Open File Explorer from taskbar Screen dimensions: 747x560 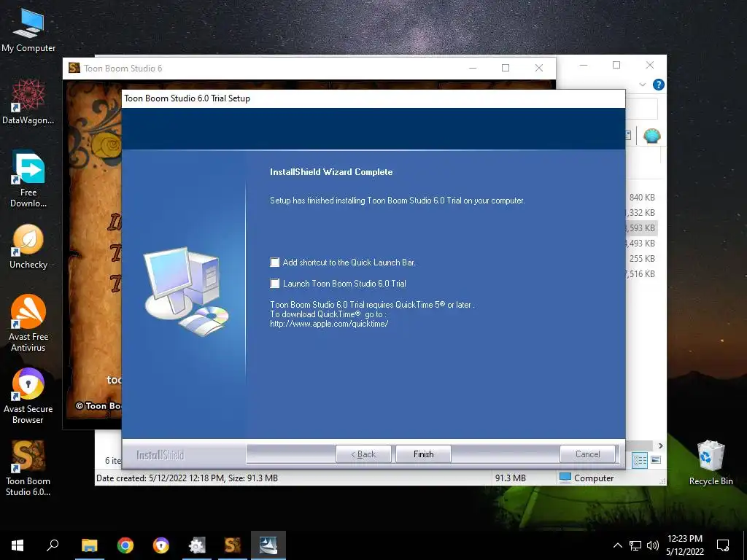coord(89,545)
